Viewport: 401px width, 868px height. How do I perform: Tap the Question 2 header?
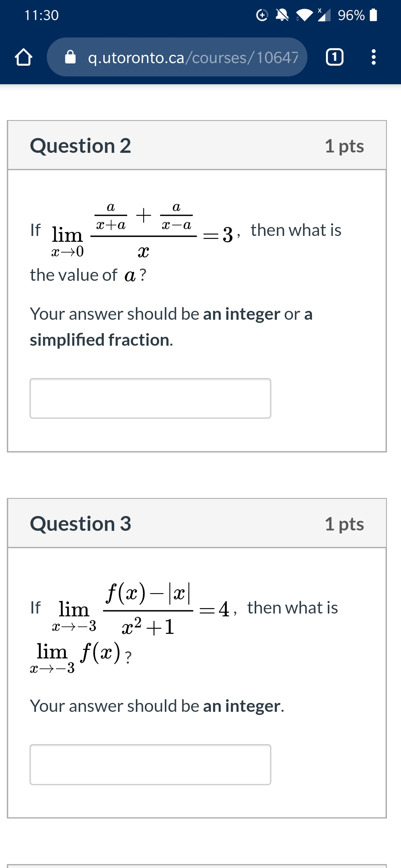tap(81, 146)
